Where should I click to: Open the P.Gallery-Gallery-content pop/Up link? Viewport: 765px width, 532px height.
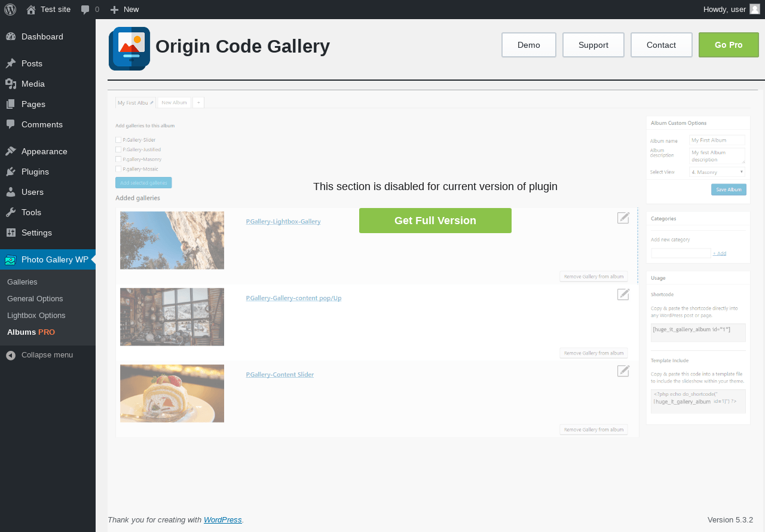point(293,298)
